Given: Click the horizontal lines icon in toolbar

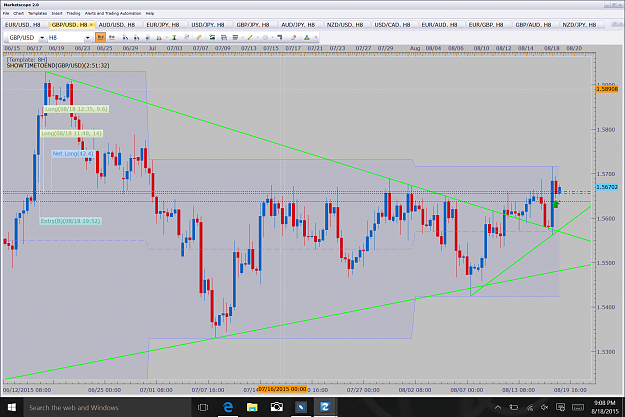Looking at the screenshot, I should [235, 37].
